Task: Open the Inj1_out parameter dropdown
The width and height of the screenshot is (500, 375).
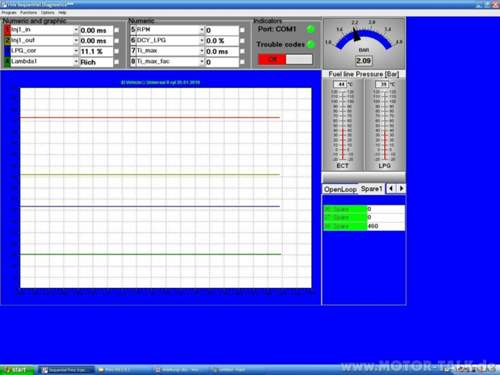Action: (x=76, y=41)
